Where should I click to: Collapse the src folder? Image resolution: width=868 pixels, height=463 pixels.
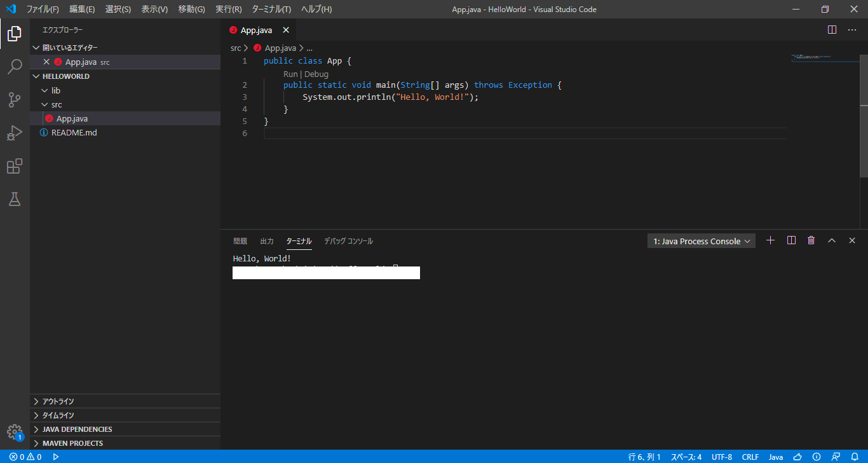click(125, 104)
